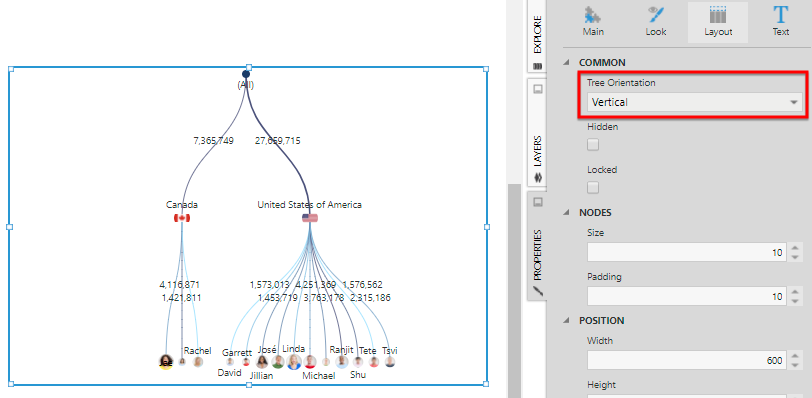Click the Canada flag node
This screenshot has width=812, height=398.
click(x=182, y=218)
